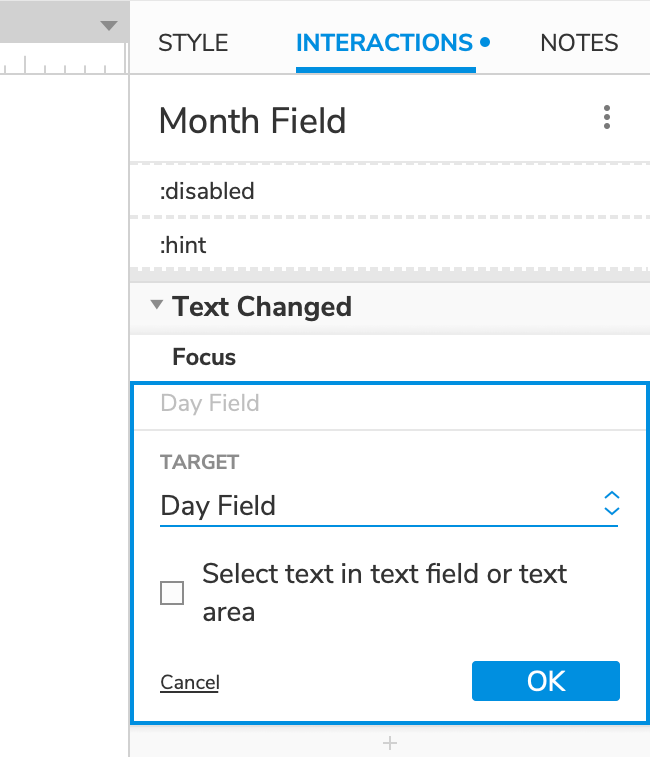Click the Text Changed event header
The image size is (650, 757).
click(x=262, y=306)
